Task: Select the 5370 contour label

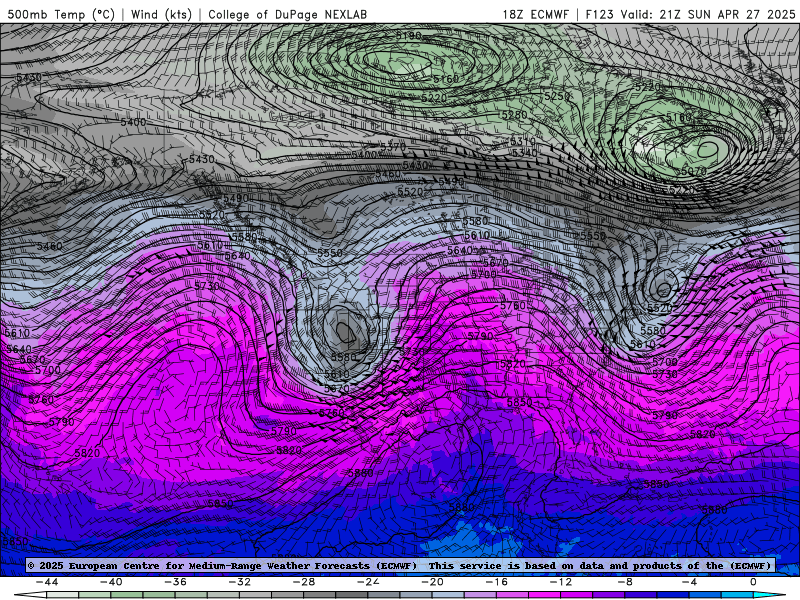Action: coord(393,147)
